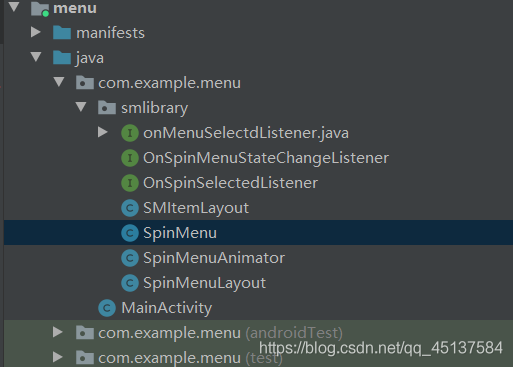Screen dimensions: 513x367
Task: Click class icon of SpinMenuLayout
Action: click(x=130, y=283)
